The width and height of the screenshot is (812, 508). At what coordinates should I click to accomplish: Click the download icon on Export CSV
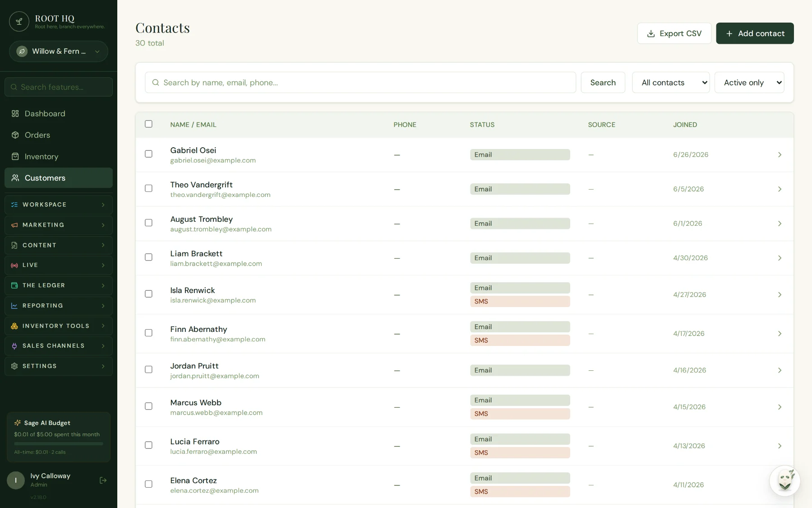(x=651, y=34)
